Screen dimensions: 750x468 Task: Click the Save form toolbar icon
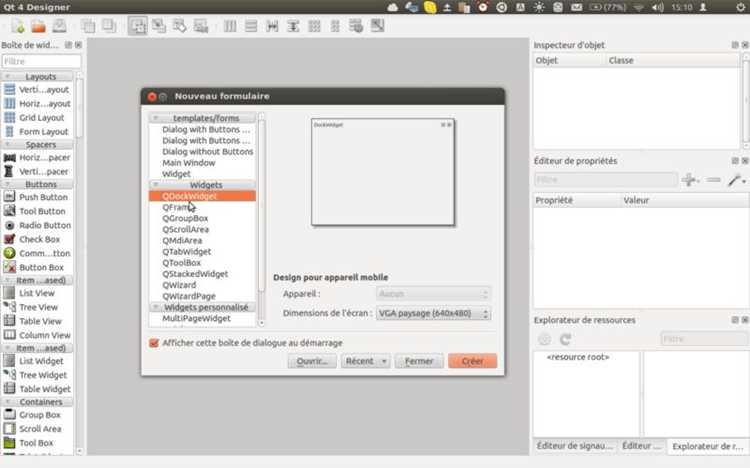(x=59, y=26)
